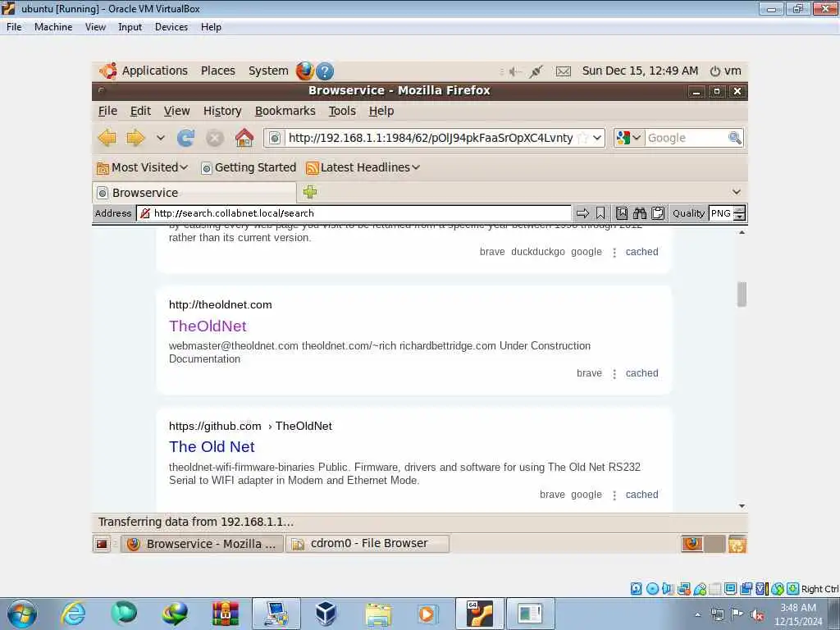This screenshot has width=840, height=630.
Task: Open the URL bar history dropdown arrow
Action: pyautogui.click(x=597, y=138)
